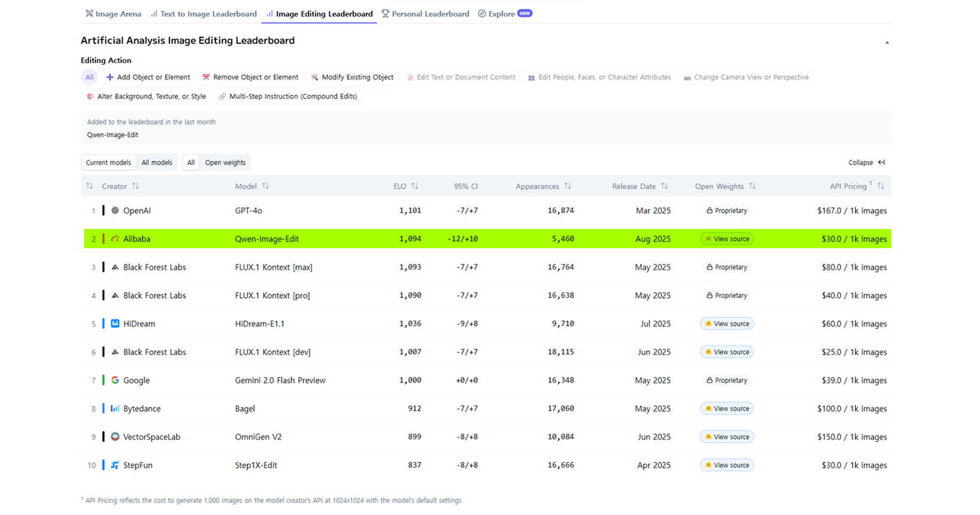Click the Editing Action heading
Image resolution: width=980 pixels, height=515 pixels.
click(106, 60)
